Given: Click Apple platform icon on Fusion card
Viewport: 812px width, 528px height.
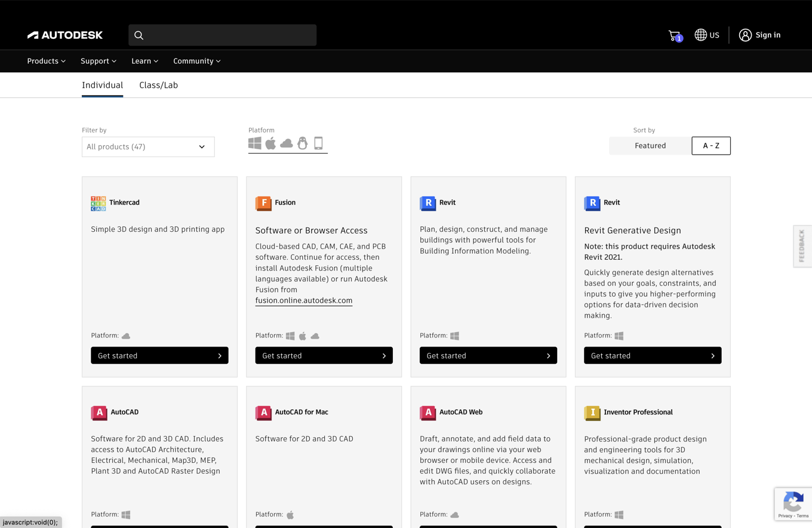Looking at the screenshot, I should click(x=303, y=336).
